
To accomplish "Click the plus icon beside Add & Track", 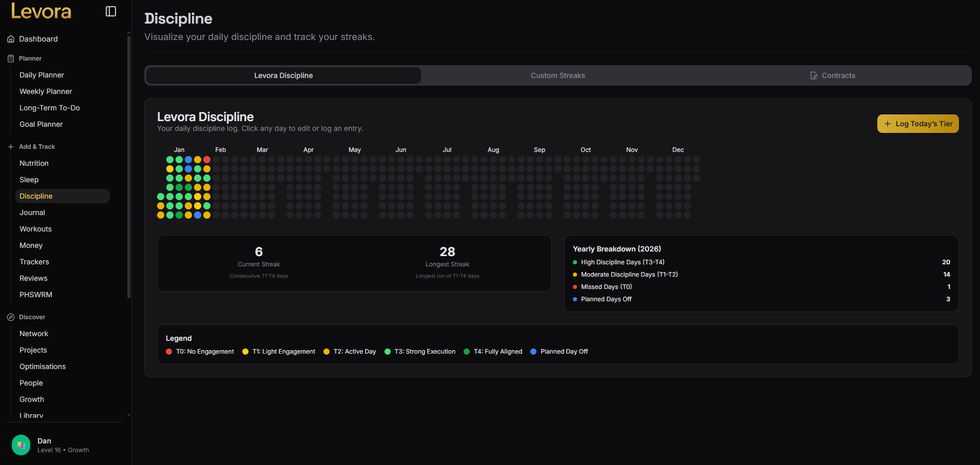I will [10, 146].
